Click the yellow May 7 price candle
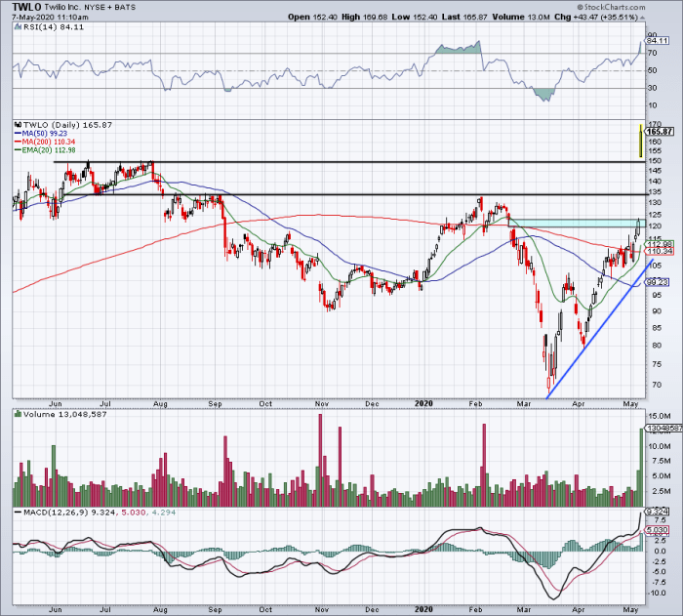 [x=641, y=141]
